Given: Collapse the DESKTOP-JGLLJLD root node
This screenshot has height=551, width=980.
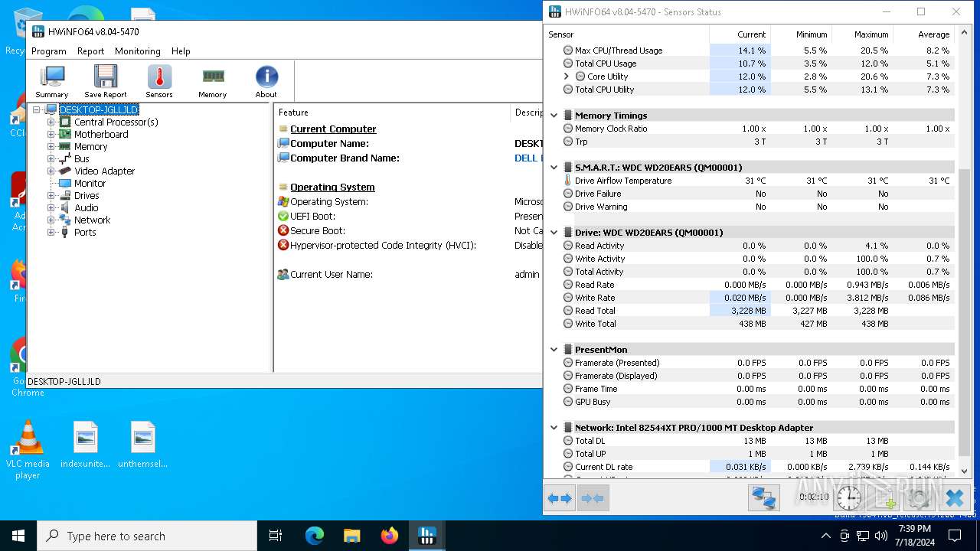Looking at the screenshot, I should click(37, 109).
